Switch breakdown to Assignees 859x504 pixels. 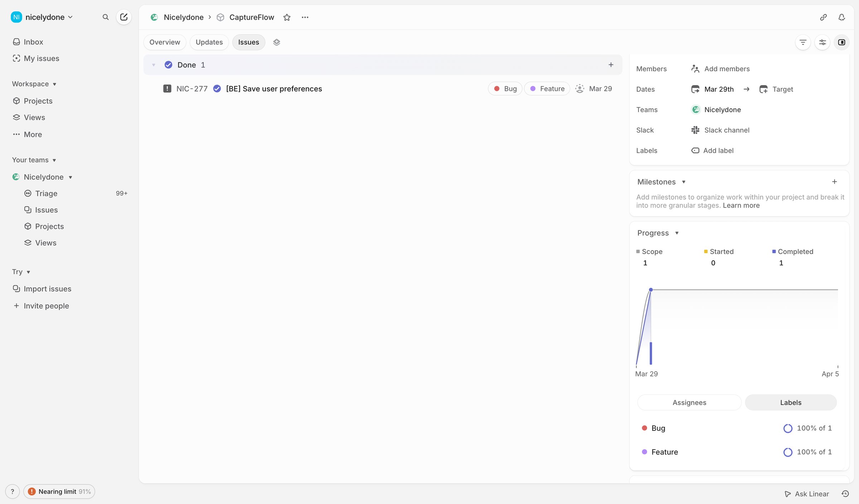coord(689,402)
